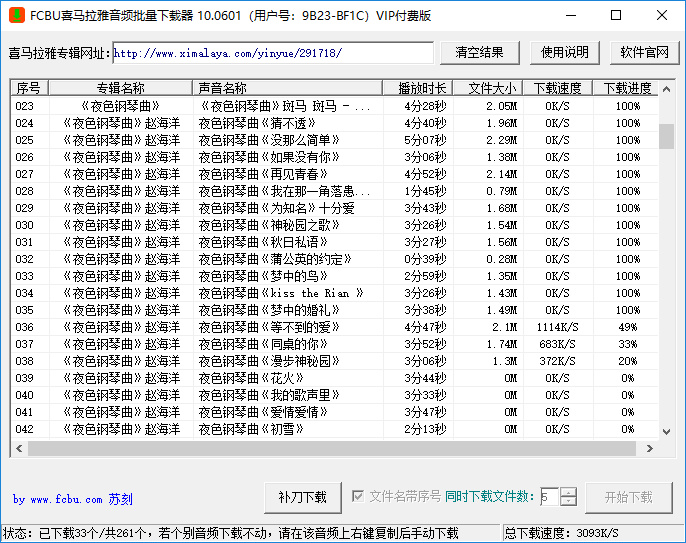Click the 喜马拉雅专辑网址 URL input field
This screenshot has width=686, height=543.
[273, 53]
